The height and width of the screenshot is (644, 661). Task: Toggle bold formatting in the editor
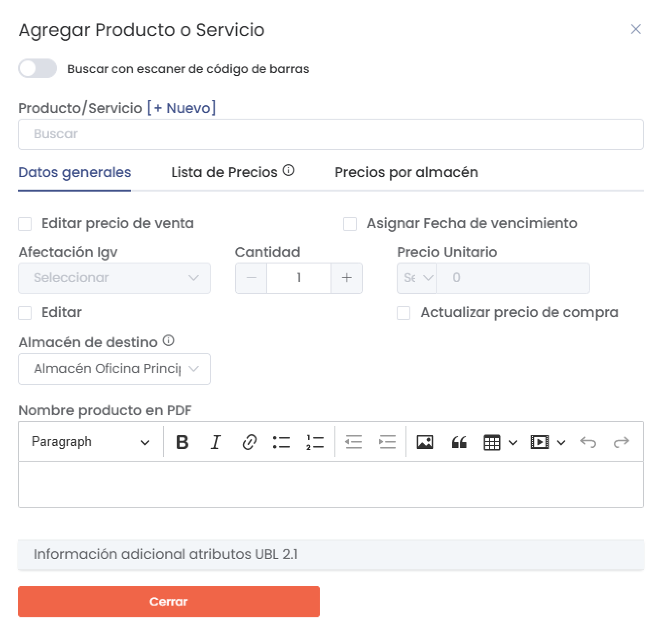[x=182, y=441]
